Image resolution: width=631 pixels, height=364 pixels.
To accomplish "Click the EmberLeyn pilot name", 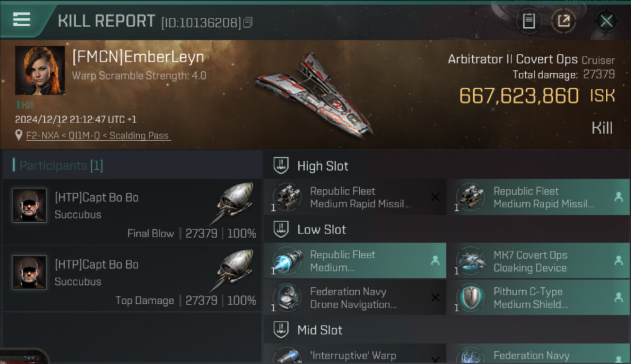I will tap(138, 57).
